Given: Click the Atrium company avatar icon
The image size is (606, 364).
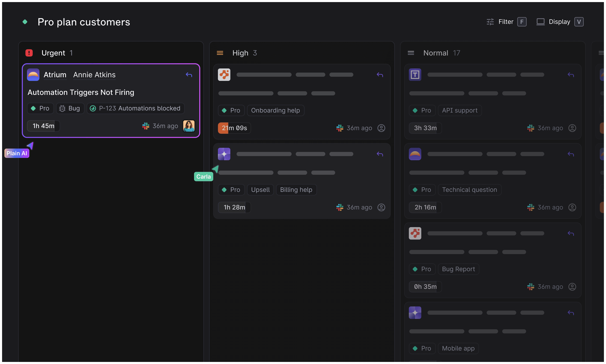Looking at the screenshot, I should [x=33, y=74].
